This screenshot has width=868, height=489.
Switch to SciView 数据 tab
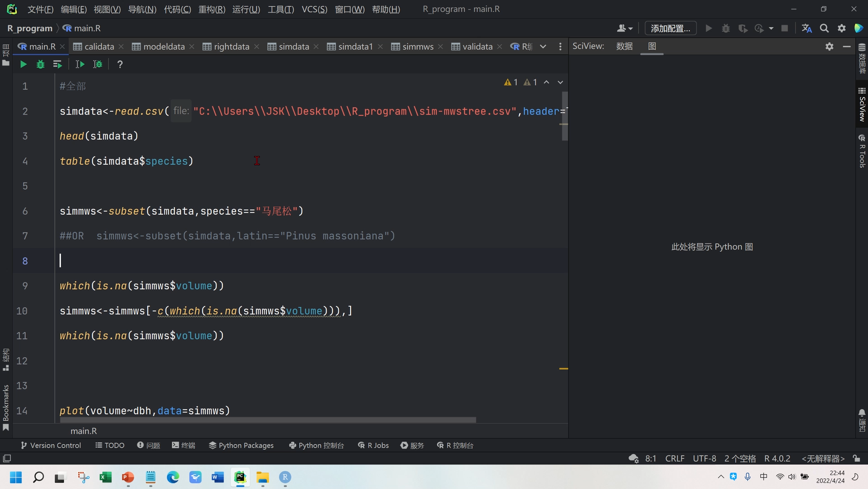(x=624, y=46)
